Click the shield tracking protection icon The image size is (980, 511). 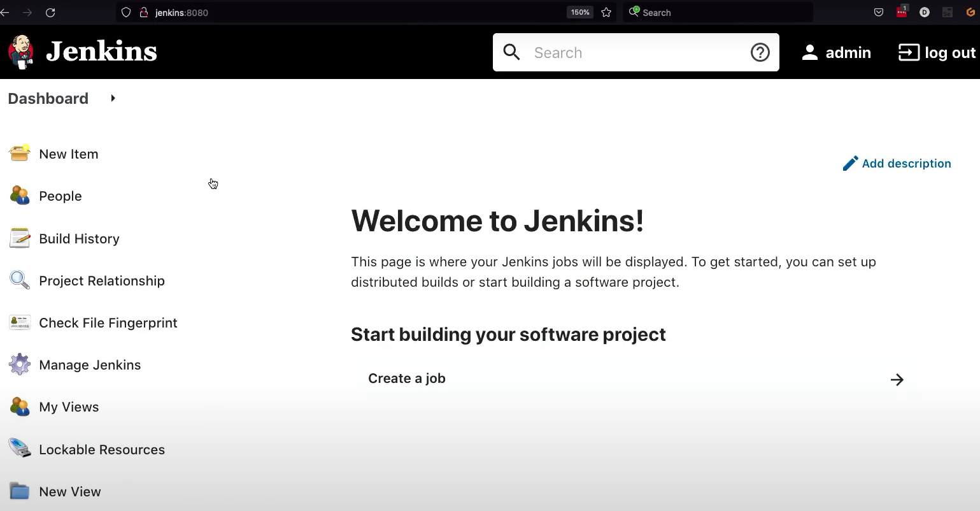[126, 12]
